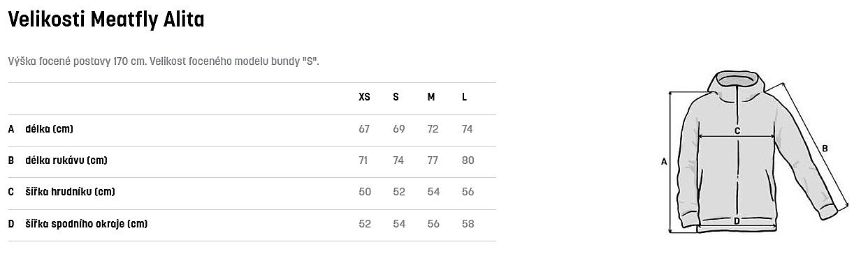The height and width of the screenshot is (277, 868).
Task: Click the C chest marker in the diagram
Action: [x=737, y=130]
